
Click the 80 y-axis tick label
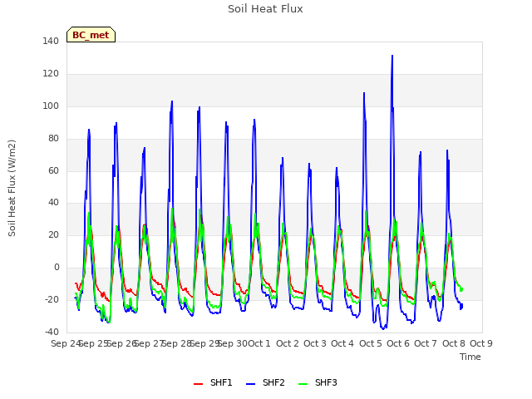point(53,139)
